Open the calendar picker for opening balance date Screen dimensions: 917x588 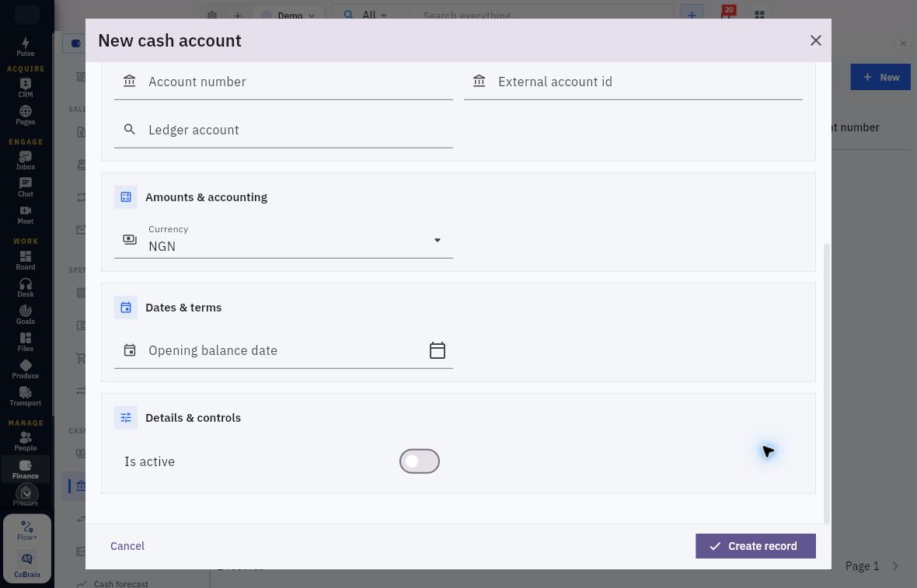(x=437, y=350)
